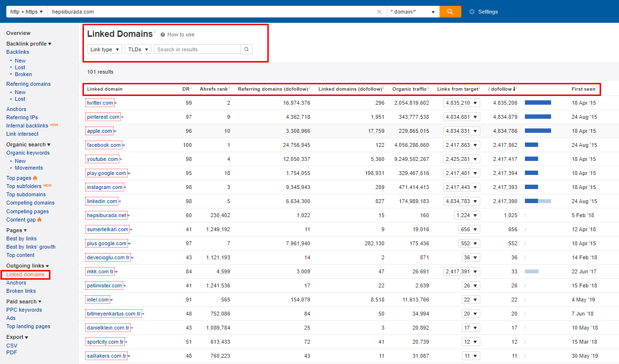The width and height of the screenshot is (619, 364).
Task: Open Anchors under Backlink profile
Action: click(x=16, y=109)
